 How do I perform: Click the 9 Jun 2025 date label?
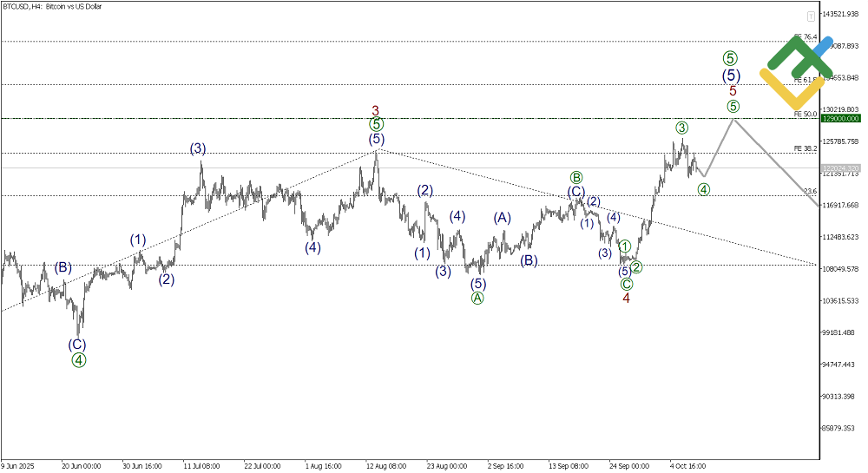point(17,466)
